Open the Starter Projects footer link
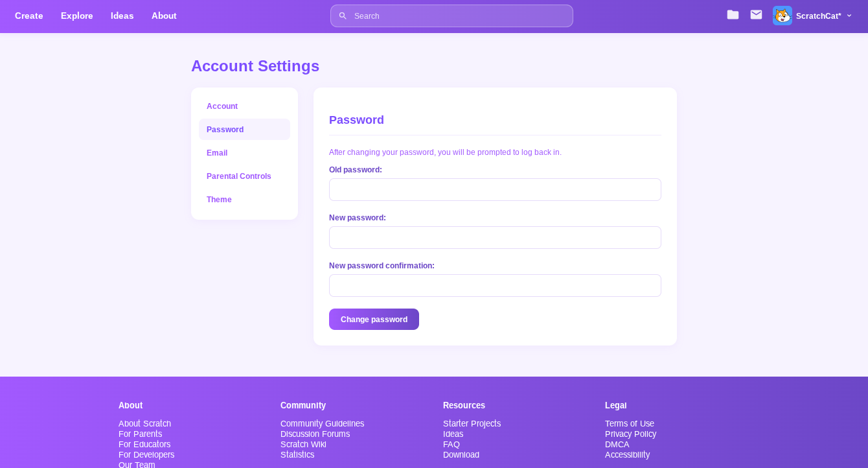The image size is (868, 468). click(x=472, y=424)
